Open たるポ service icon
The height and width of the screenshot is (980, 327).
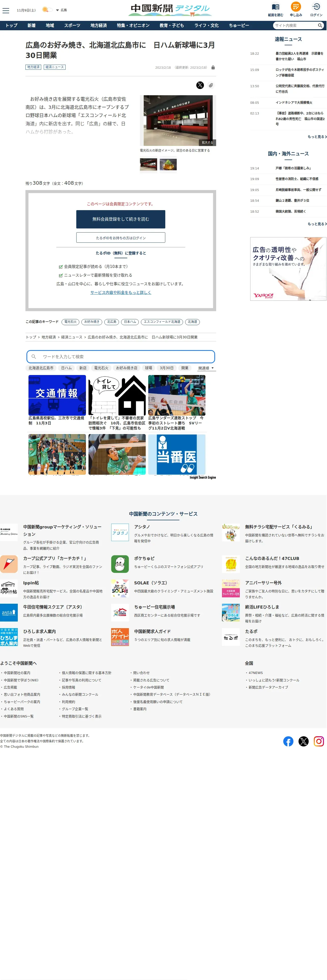click(x=231, y=637)
